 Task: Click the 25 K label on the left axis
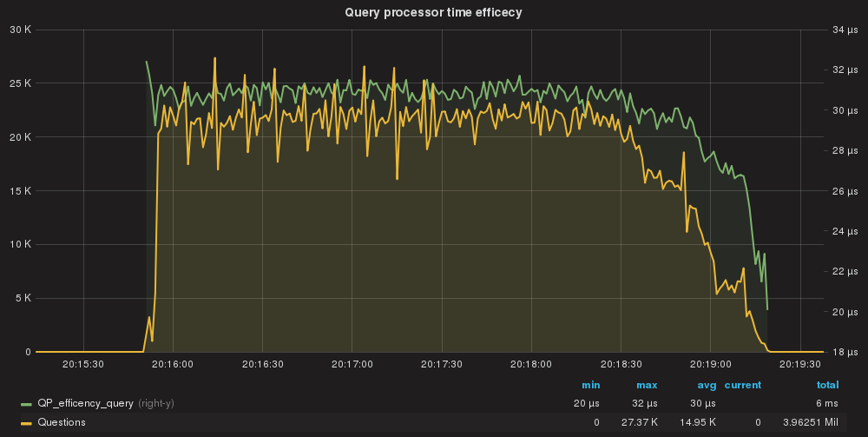click(20, 83)
